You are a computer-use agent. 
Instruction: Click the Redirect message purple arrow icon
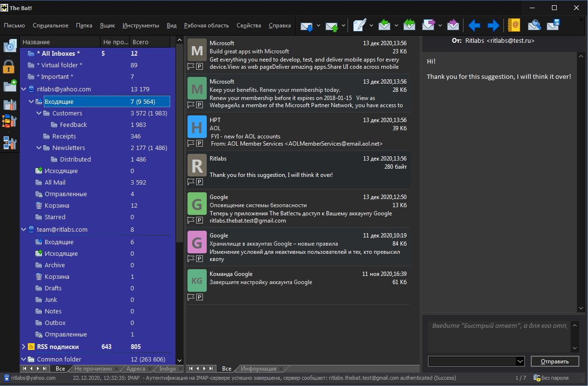pos(453,25)
